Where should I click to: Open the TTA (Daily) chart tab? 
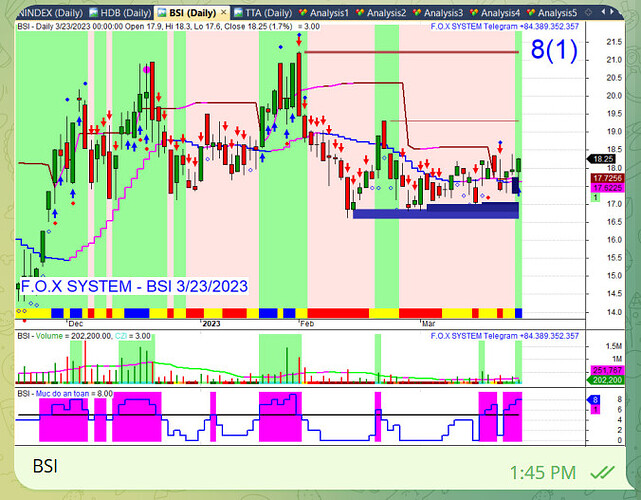click(263, 13)
